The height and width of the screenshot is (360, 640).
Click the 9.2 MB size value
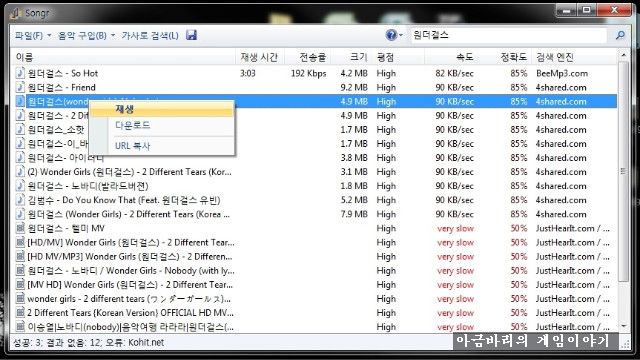354,87
